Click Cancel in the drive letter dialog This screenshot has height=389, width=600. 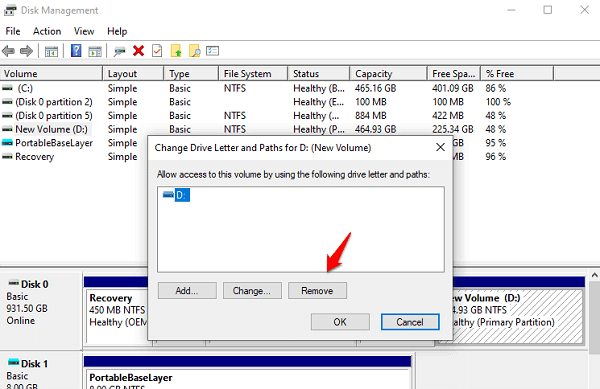click(x=410, y=322)
